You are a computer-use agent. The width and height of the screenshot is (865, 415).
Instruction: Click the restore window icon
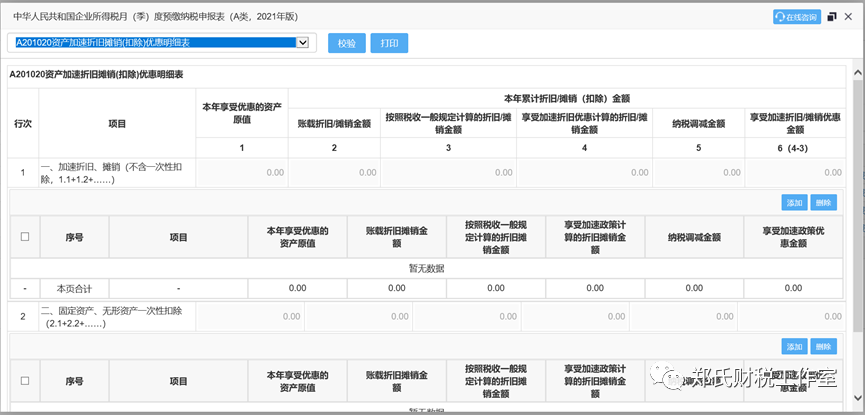(x=832, y=17)
